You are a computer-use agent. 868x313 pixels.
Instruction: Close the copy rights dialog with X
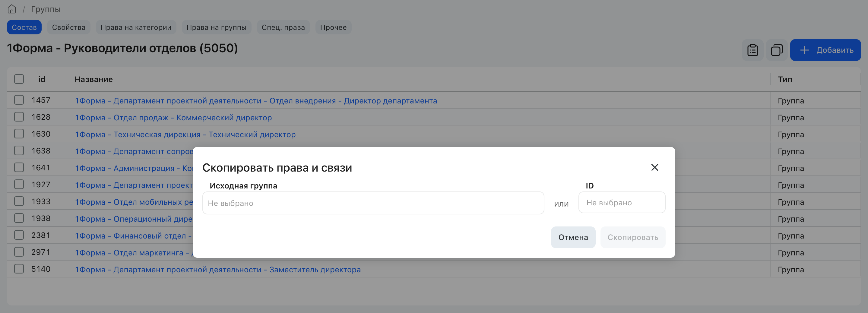(654, 167)
